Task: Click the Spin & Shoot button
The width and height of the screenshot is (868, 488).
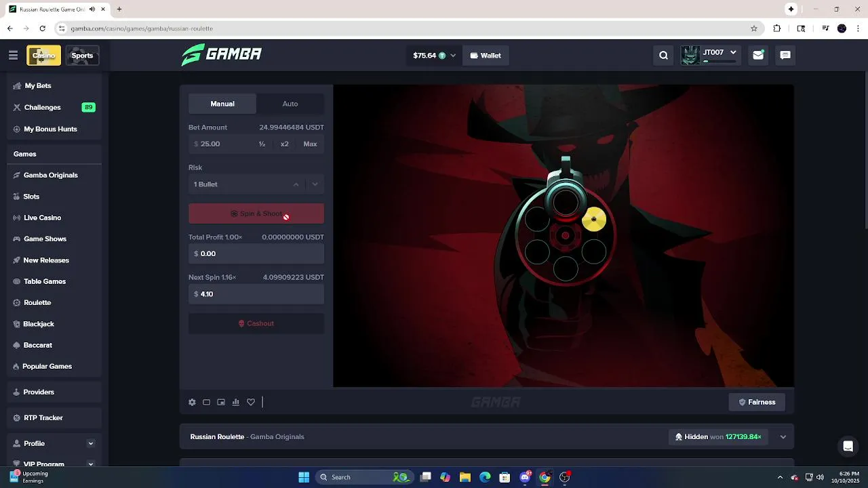Action: (x=256, y=213)
